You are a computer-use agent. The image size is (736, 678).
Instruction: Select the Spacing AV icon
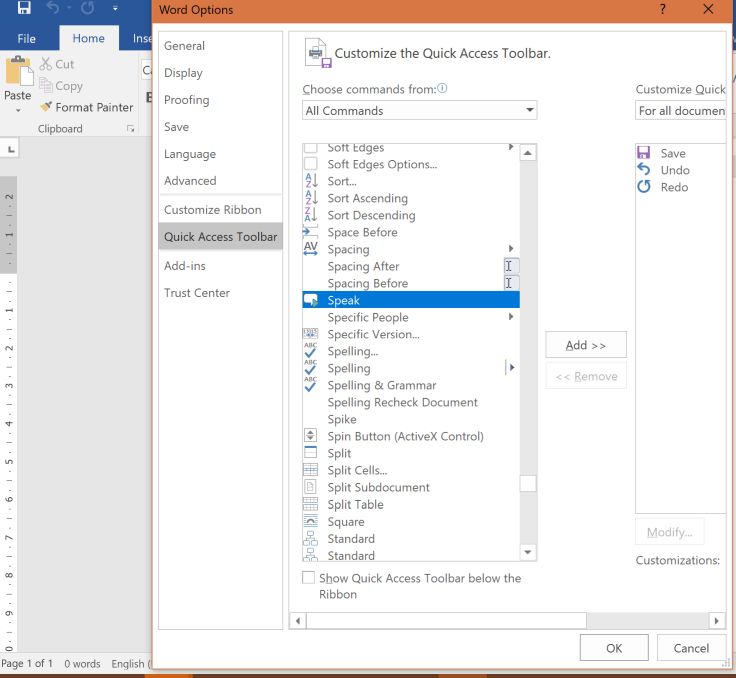coord(311,248)
